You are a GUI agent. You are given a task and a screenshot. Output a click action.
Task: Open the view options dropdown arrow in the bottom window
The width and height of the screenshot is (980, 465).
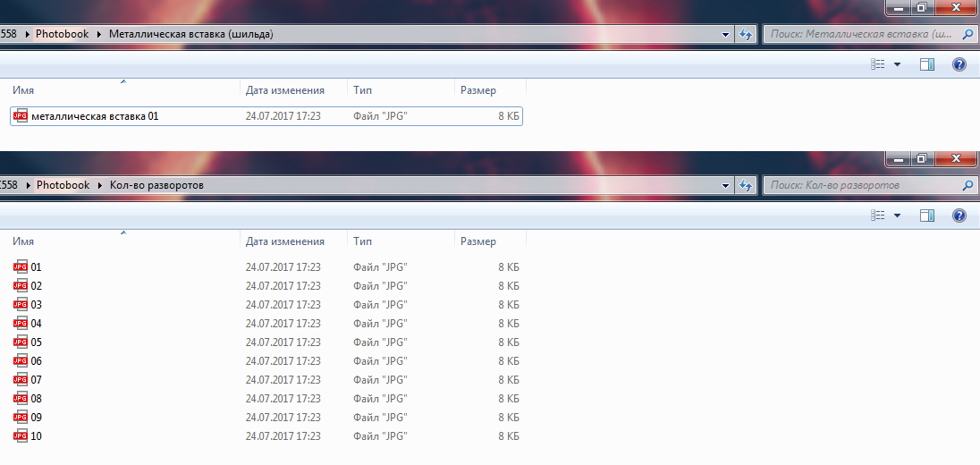click(x=897, y=216)
